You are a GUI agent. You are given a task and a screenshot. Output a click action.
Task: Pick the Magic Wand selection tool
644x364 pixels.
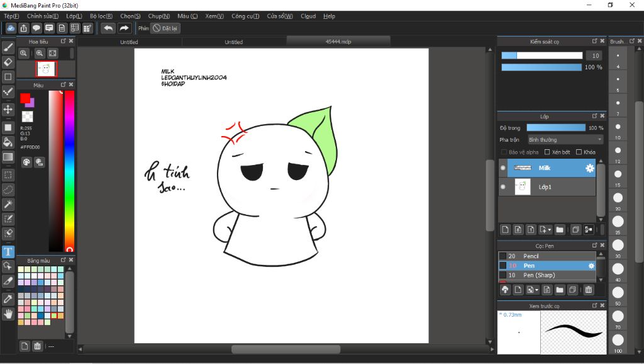click(8, 204)
